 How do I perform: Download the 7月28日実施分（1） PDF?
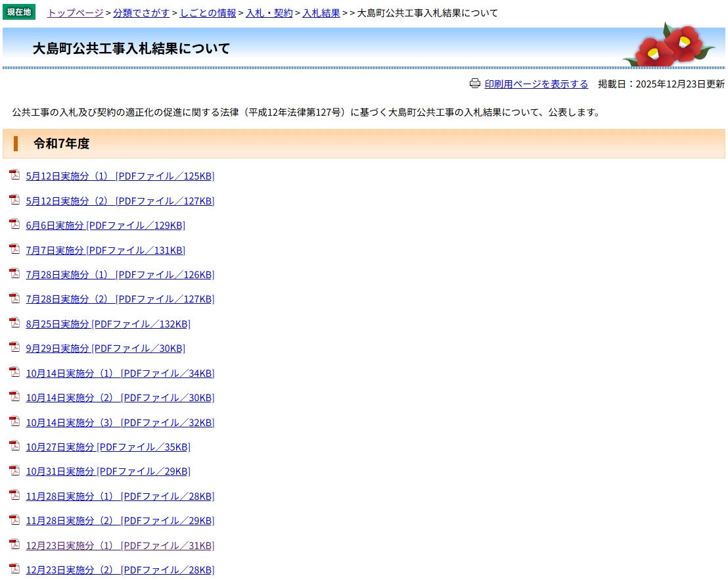pyautogui.click(x=120, y=275)
